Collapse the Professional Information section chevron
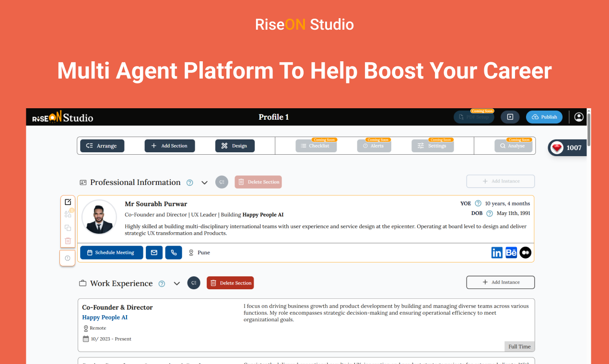Screen dimensions: 609x364 coord(204,182)
